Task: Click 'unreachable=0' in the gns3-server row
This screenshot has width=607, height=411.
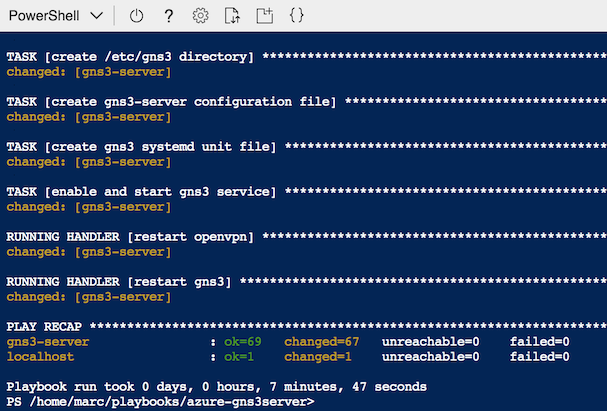Action: pyautogui.click(x=430, y=342)
